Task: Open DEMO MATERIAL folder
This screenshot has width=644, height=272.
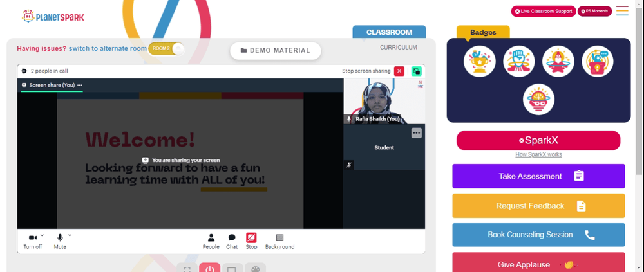Action: (275, 50)
